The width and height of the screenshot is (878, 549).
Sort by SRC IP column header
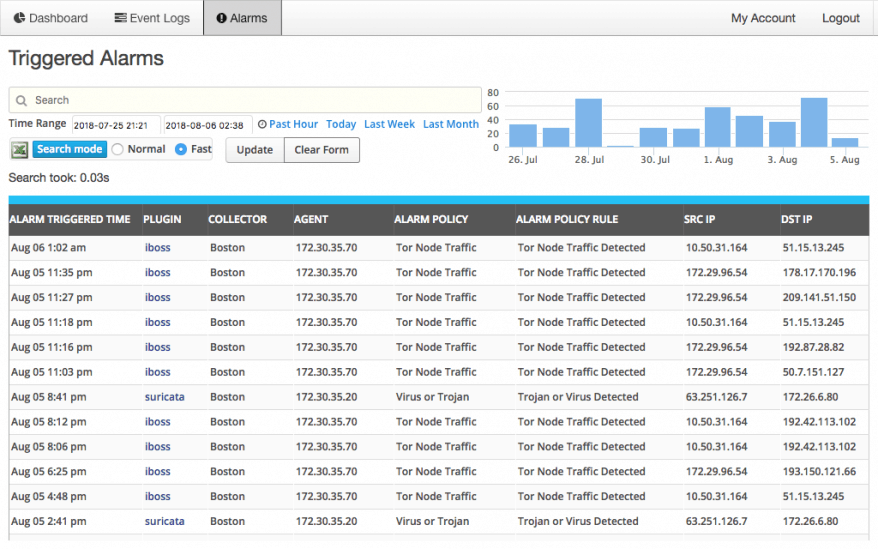[x=699, y=220]
